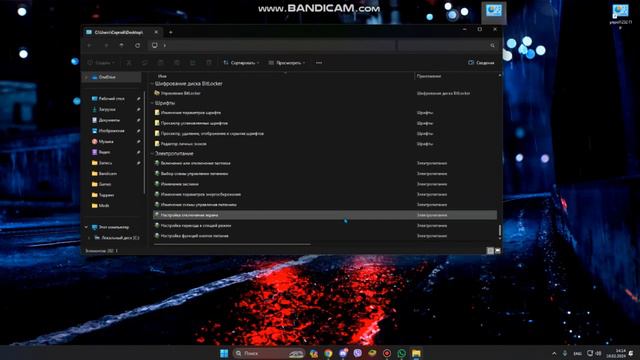Open the Просмотреть (View) dropdown

click(287, 63)
